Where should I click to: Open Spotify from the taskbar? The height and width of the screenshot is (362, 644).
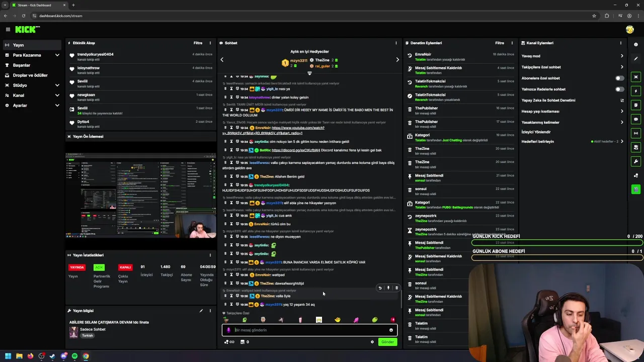(x=74, y=356)
